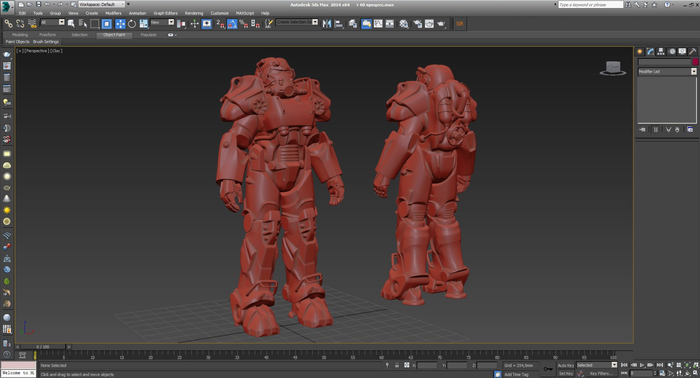Open the Create command panel tab

point(640,51)
